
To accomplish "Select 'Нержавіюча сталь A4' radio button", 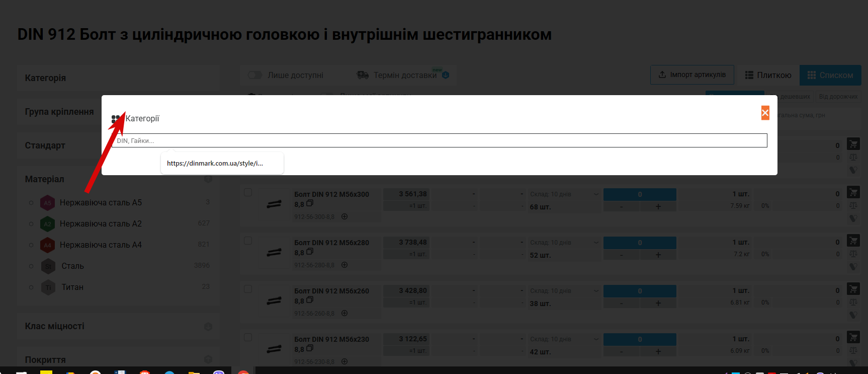I will (x=31, y=245).
